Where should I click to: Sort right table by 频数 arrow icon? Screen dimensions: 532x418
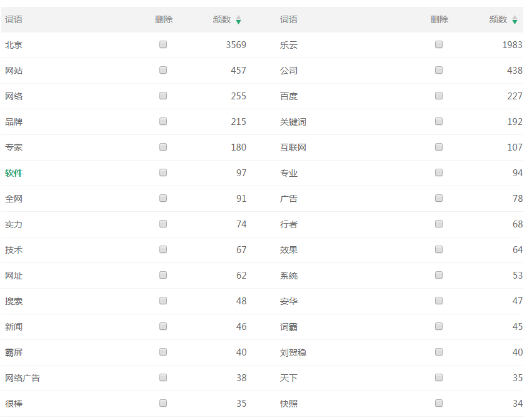514,20
